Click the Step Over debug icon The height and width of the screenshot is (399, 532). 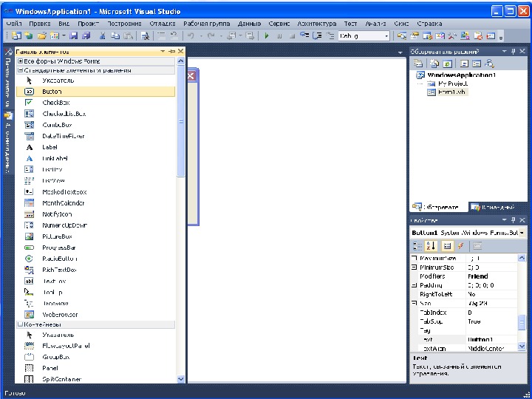[x=317, y=35]
